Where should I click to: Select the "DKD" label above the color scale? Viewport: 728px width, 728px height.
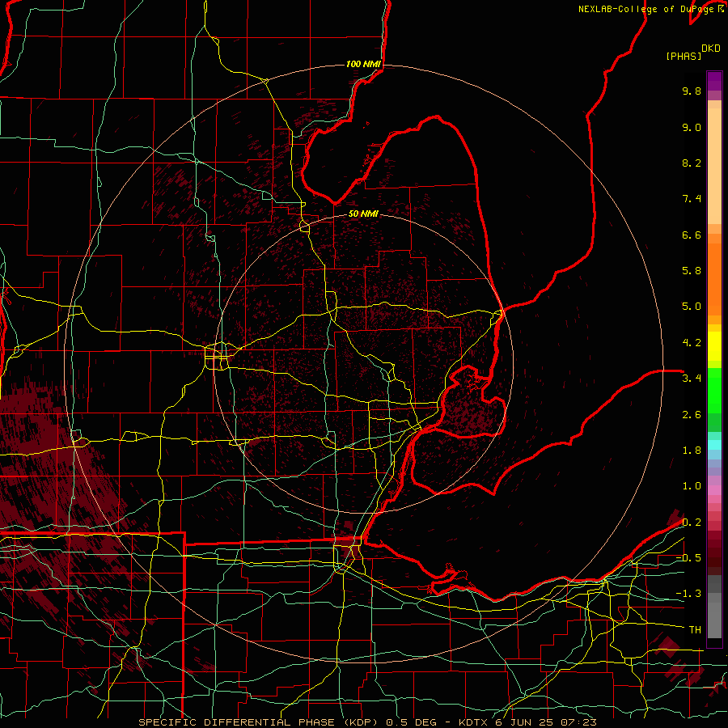[711, 49]
